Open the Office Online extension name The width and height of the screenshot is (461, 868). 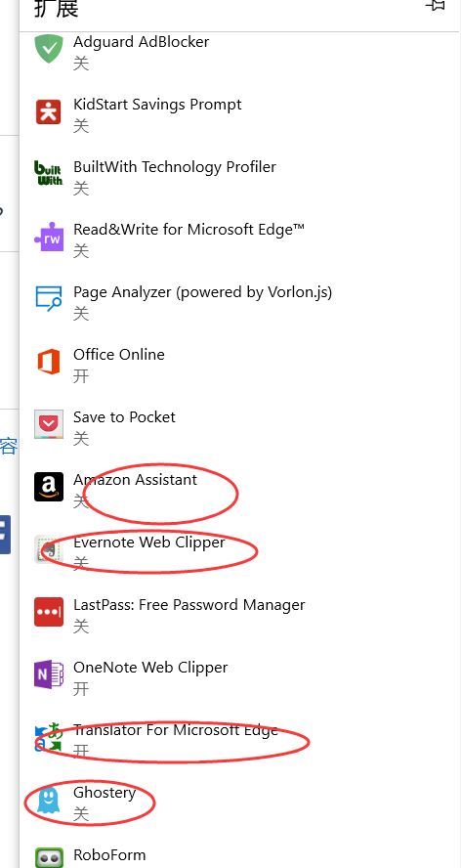[118, 354]
